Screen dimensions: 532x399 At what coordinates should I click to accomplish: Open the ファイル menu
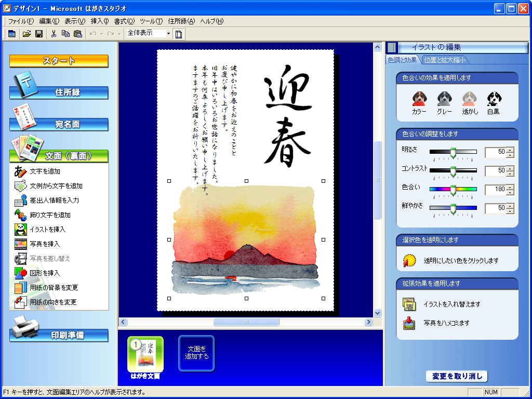click(x=21, y=21)
